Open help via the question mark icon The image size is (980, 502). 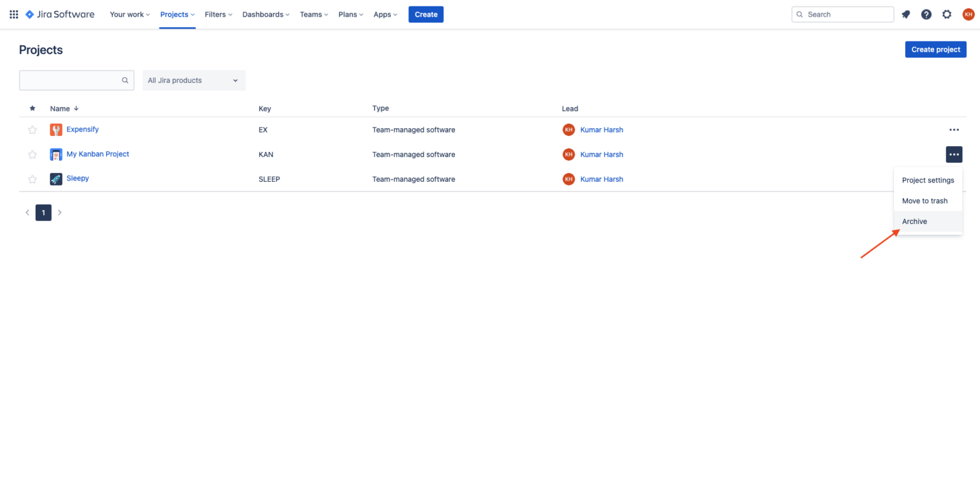click(926, 14)
